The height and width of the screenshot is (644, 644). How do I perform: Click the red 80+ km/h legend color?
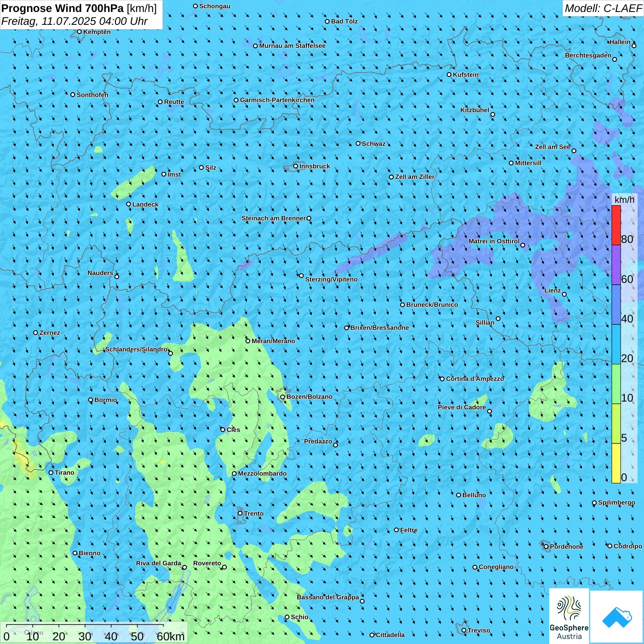coord(616,225)
